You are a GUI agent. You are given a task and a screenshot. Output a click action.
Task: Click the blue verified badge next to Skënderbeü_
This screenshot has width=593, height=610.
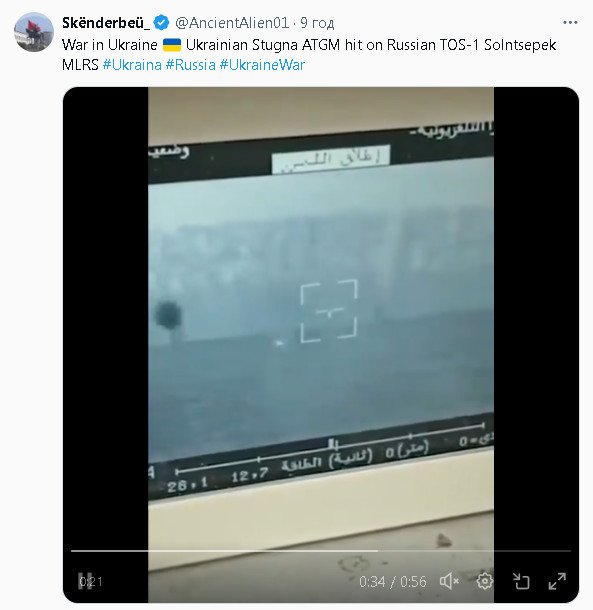pos(161,23)
